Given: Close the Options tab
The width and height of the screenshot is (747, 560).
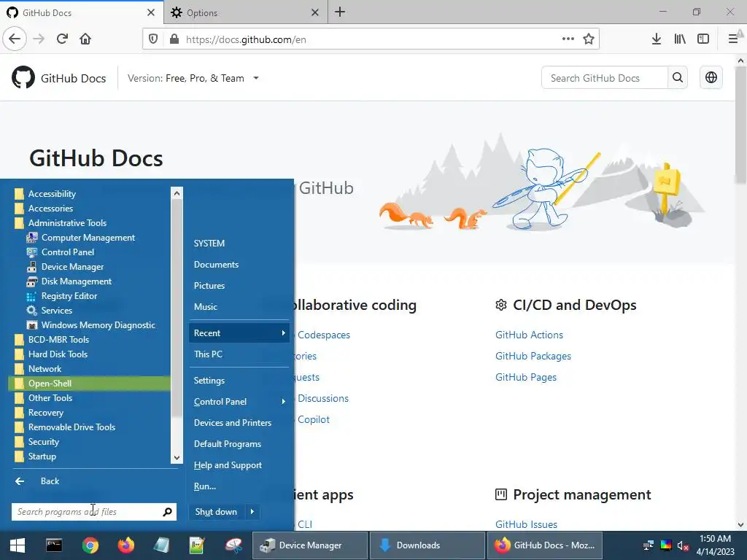Looking at the screenshot, I should pyautogui.click(x=315, y=12).
